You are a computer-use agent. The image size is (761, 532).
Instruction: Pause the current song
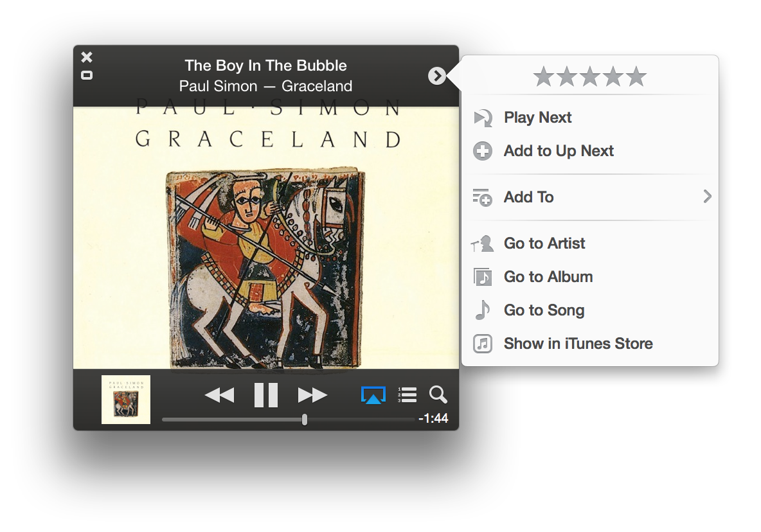(x=266, y=395)
